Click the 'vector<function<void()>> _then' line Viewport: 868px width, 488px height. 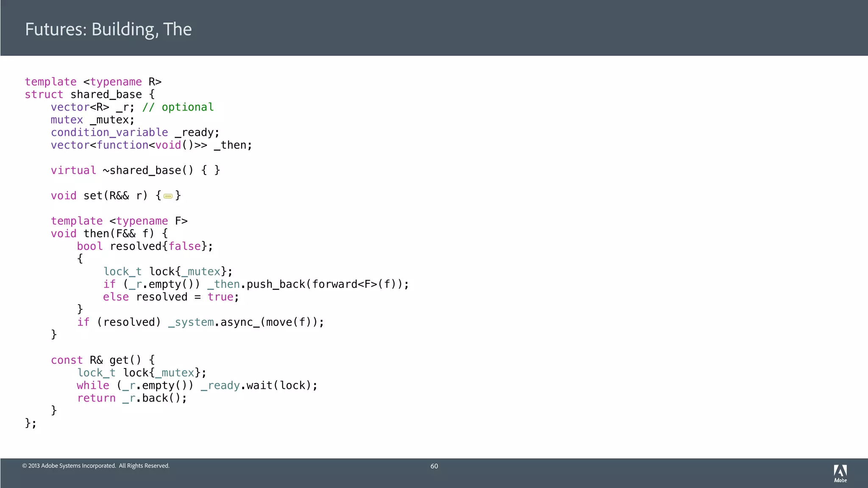151,145
